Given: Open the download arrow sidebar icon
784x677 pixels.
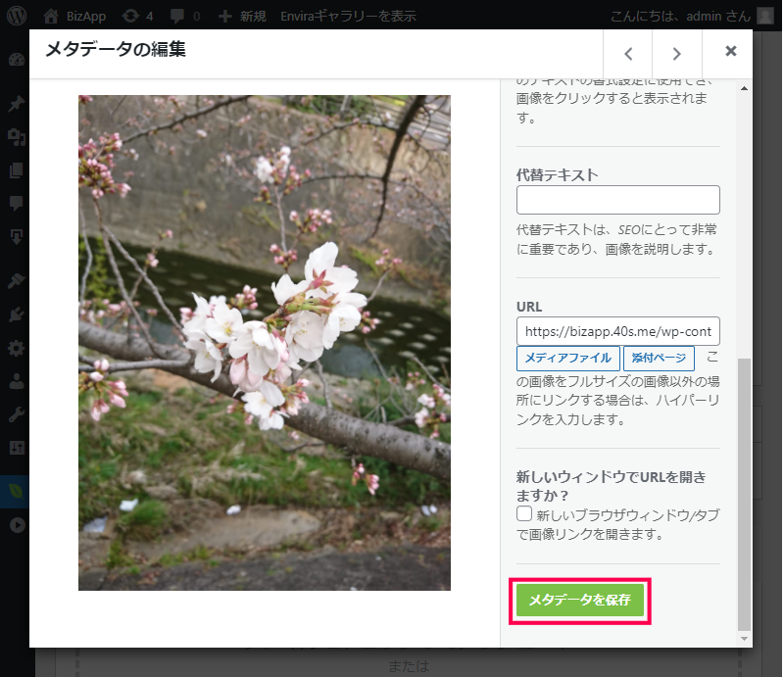Looking at the screenshot, I should [17, 236].
